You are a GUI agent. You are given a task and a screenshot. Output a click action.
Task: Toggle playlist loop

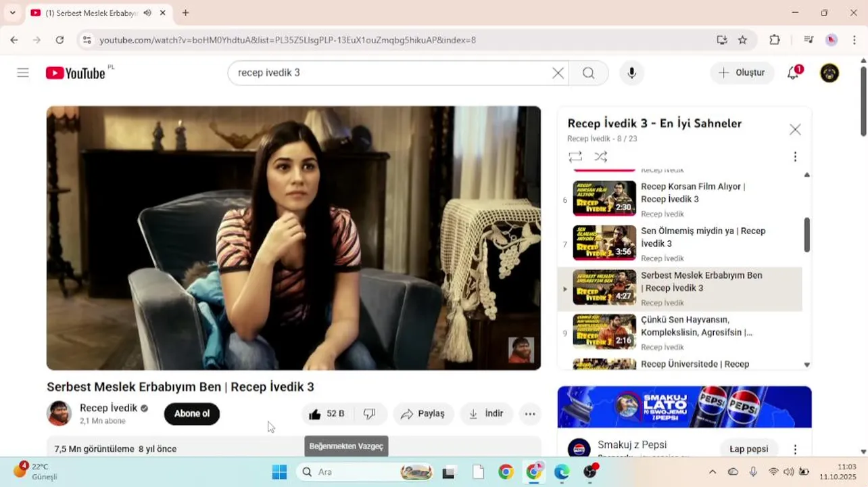pos(575,157)
